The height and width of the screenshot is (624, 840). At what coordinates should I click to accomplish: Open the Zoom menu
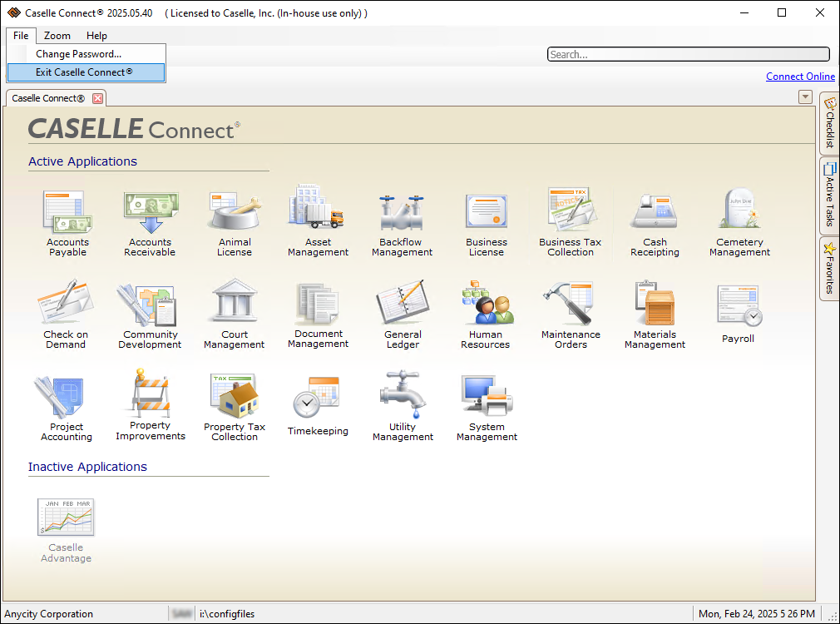click(57, 36)
